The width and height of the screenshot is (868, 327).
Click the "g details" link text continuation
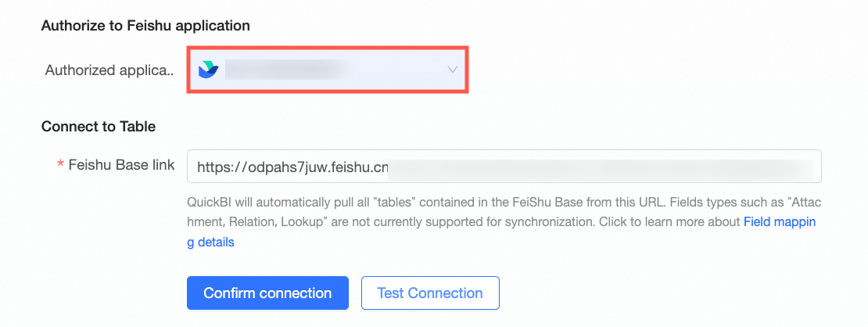pyautogui.click(x=210, y=243)
